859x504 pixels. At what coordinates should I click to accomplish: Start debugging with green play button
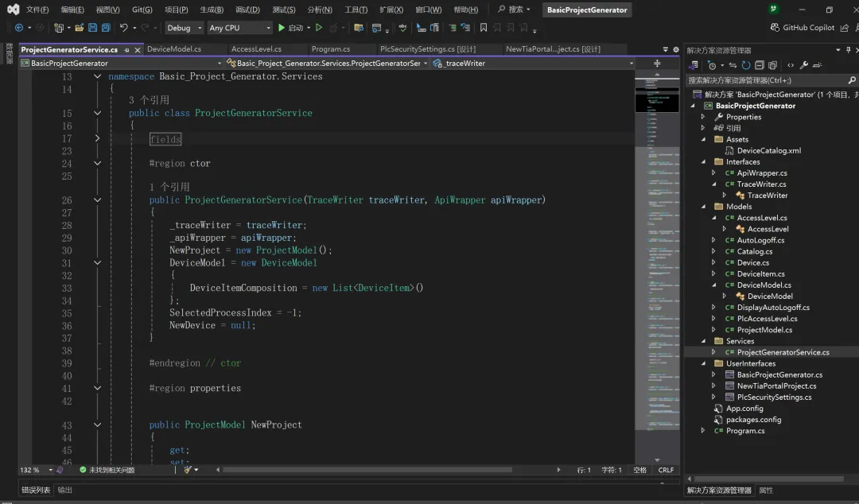coord(281,28)
